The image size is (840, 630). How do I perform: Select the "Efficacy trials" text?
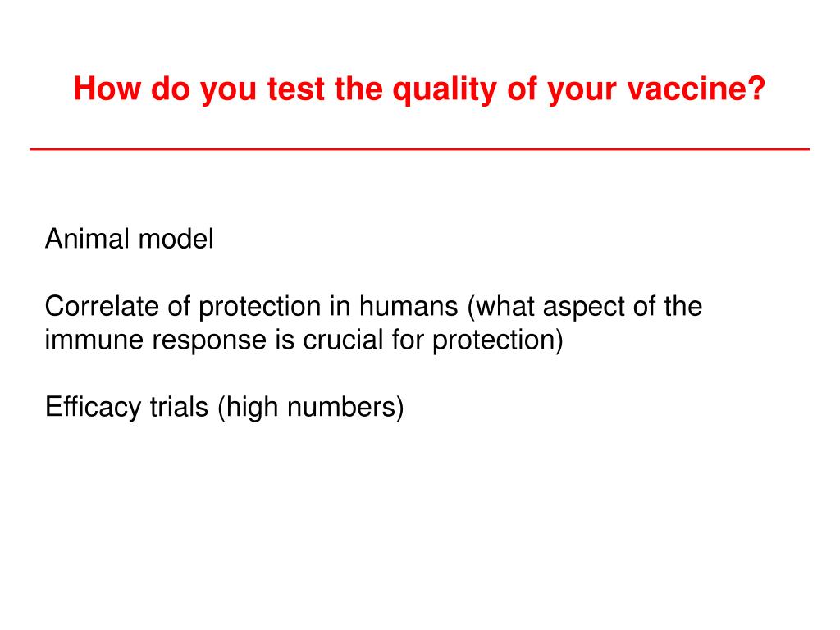coord(126,407)
